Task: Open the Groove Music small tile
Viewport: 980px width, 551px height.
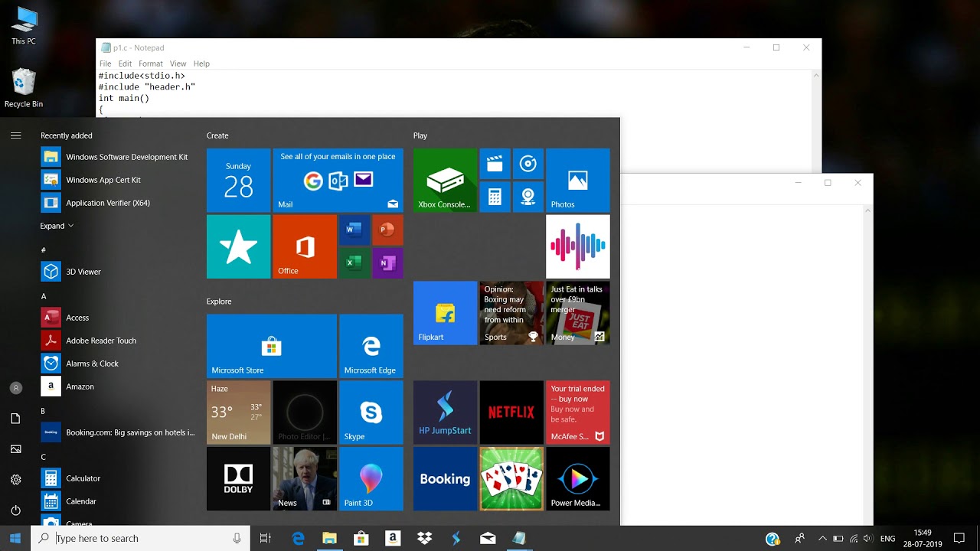Action: pyautogui.click(x=528, y=164)
